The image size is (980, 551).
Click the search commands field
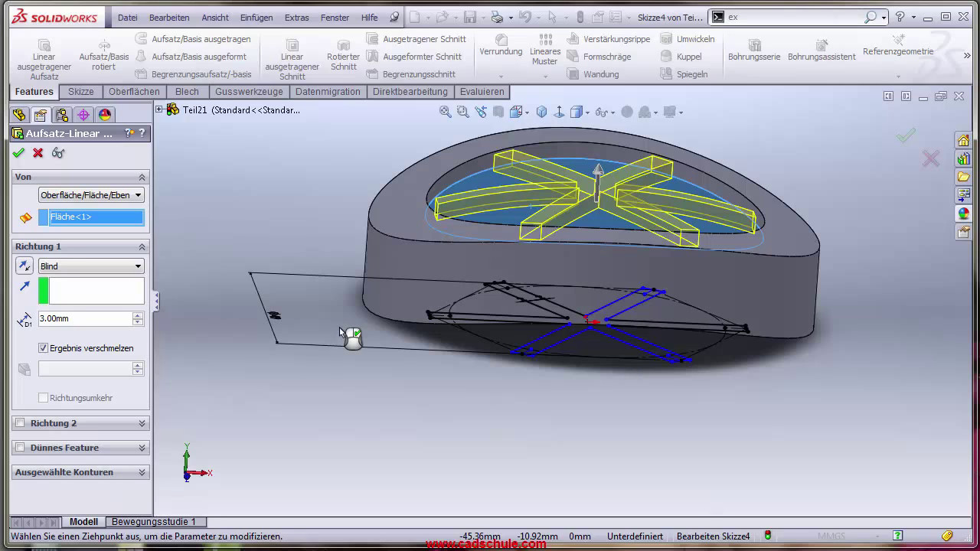796,17
